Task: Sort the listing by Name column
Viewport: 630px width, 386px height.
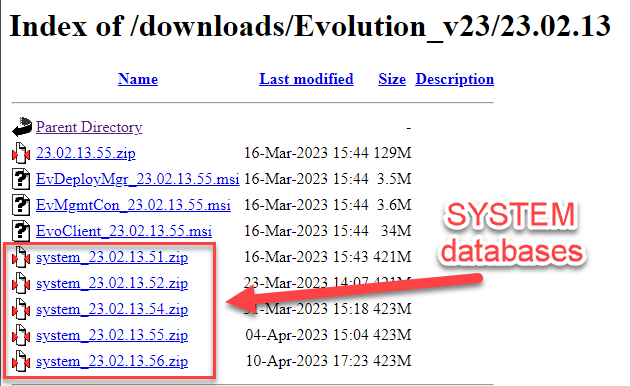Action: 138,79
